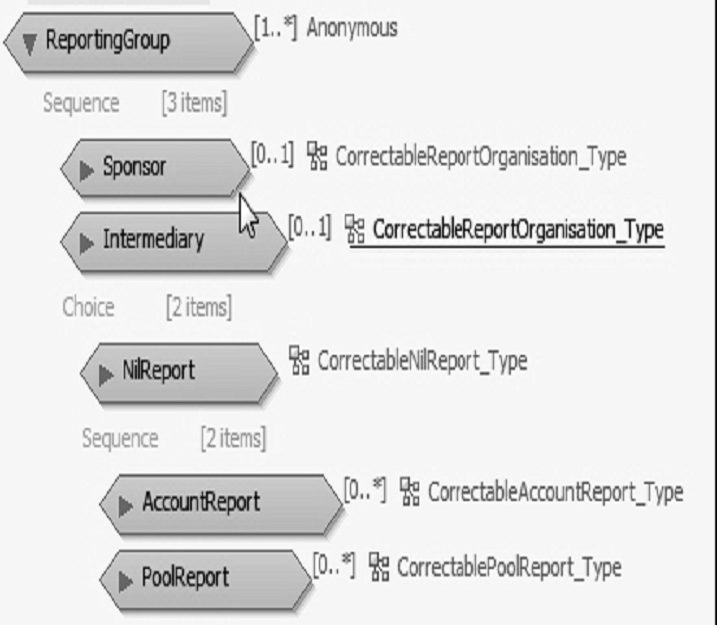Expand the NilReport element triangle
The width and height of the screenshot is (718, 628).
click(106, 372)
